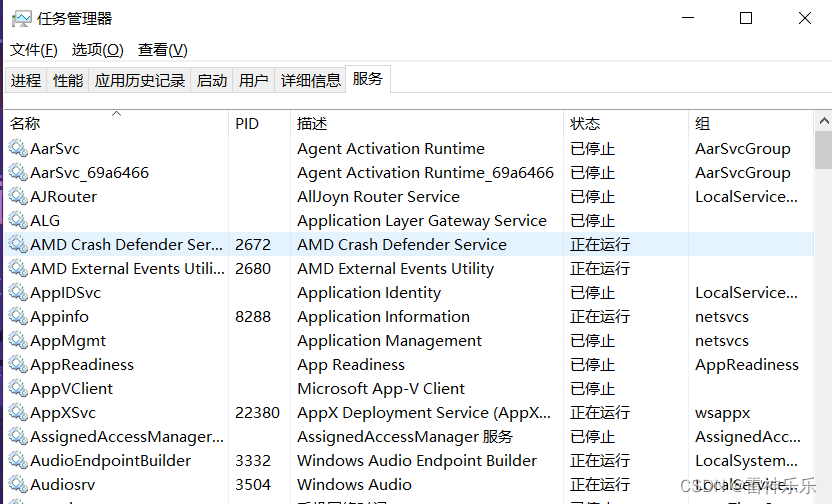Click the Task Manager title bar icon
Viewport: 832px width, 504px height.
[22, 19]
